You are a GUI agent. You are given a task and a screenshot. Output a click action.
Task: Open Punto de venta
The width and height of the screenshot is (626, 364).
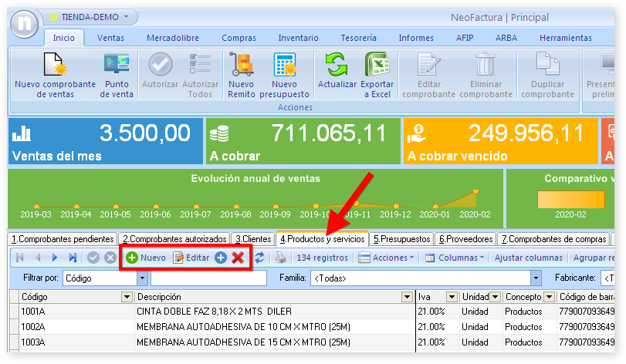tap(117, 65)
